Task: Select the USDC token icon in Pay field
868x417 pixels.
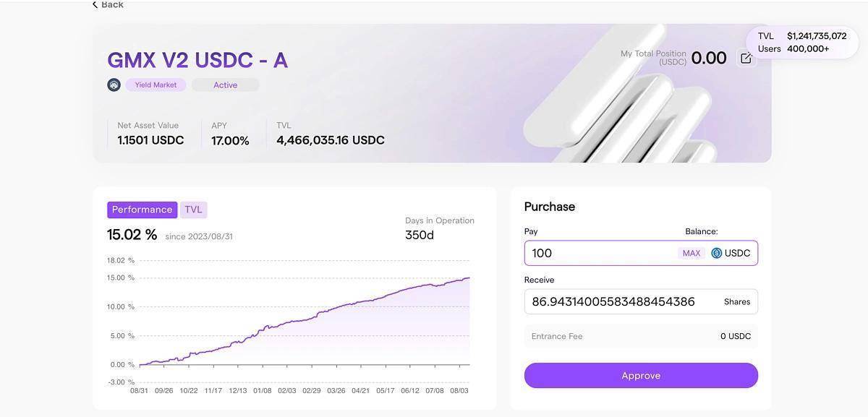Action: coord(715,252)
